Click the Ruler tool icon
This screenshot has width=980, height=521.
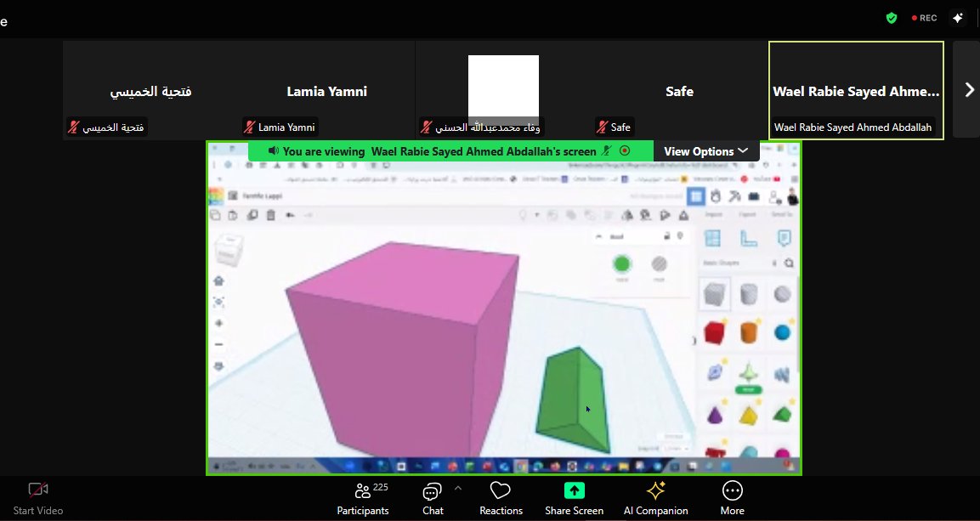[748, 238]
